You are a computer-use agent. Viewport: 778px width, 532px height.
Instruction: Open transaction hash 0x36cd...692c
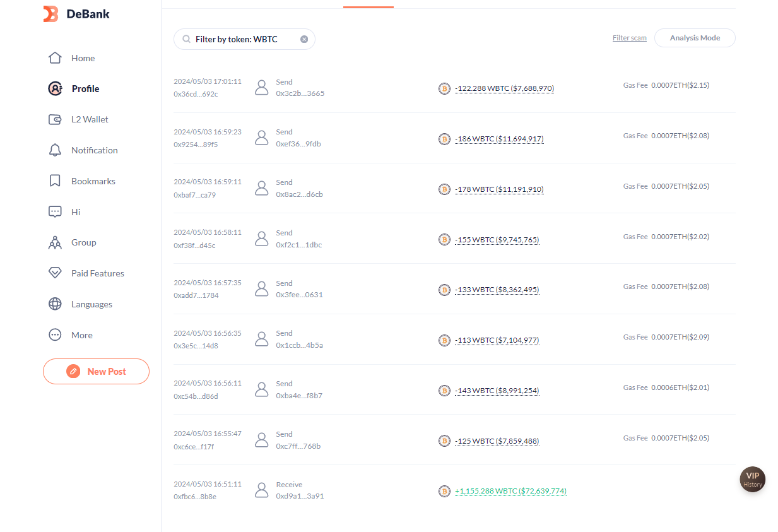tap(196, 94)
